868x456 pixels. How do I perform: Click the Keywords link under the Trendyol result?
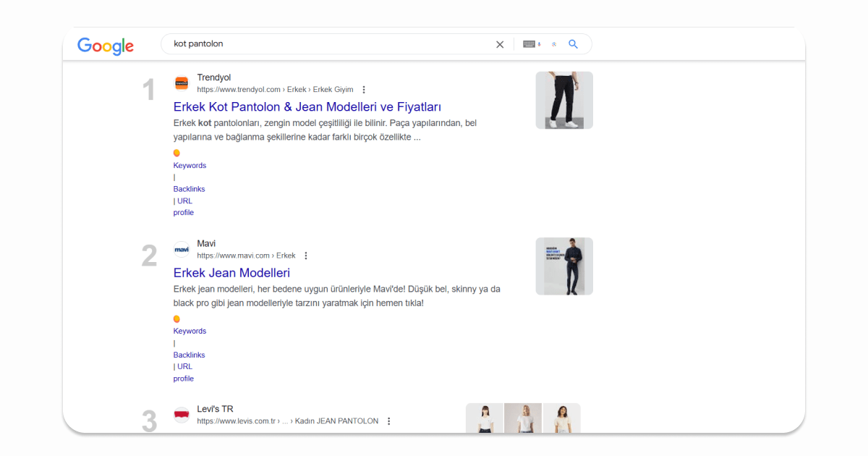click(x=190, y=166)
